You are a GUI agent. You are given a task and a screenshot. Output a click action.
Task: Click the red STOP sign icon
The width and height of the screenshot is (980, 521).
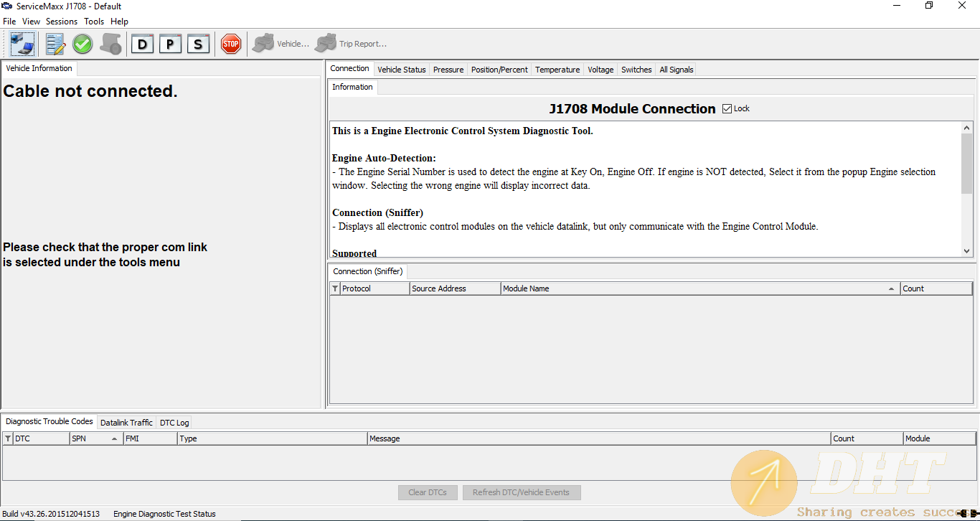click(x=230, y=44)
